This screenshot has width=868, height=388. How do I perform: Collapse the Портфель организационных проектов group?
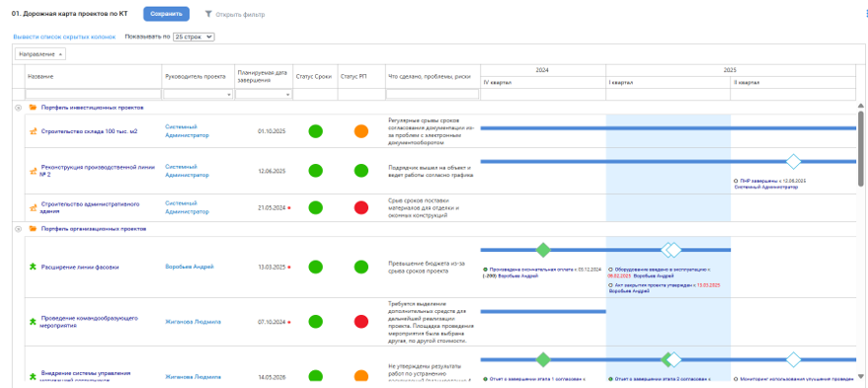pyautogui.click(x=18, y=229)
